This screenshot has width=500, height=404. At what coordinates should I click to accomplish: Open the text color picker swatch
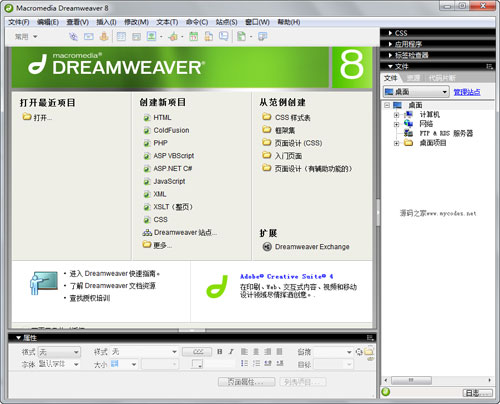(x=197, y=364)
